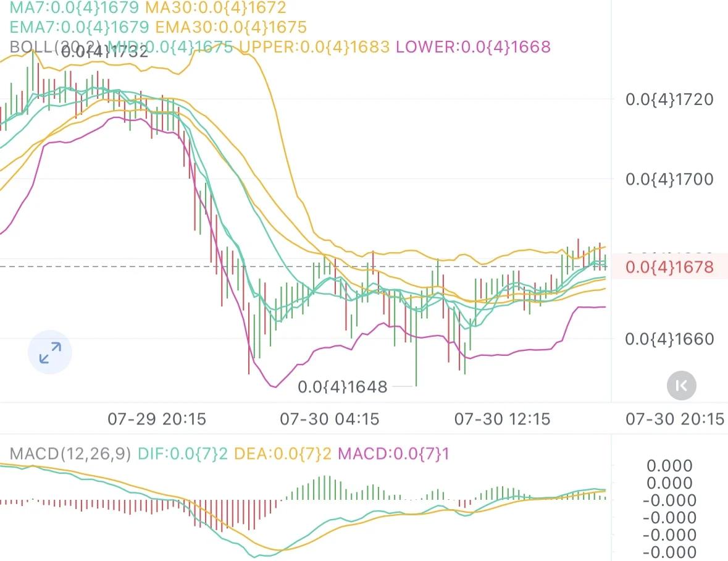Screen dimensions: 728x561
Task: Click the 0.0{4}1720 price axis label
Action: click(x=669, y=99)
